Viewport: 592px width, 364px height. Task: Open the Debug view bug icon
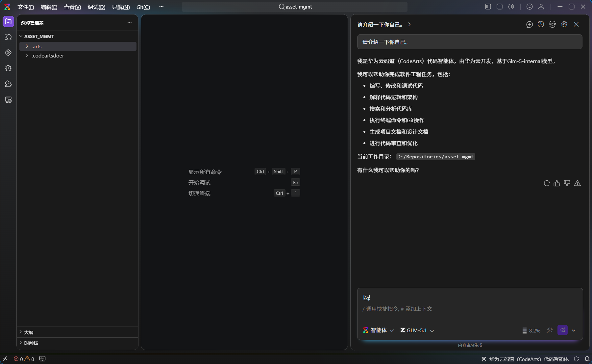pos(8,68)
